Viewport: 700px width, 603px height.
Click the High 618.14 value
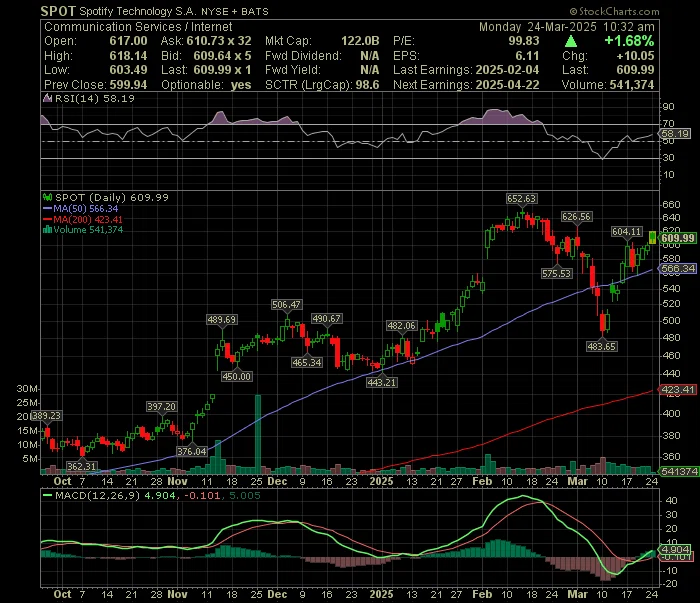pos(129,55)
